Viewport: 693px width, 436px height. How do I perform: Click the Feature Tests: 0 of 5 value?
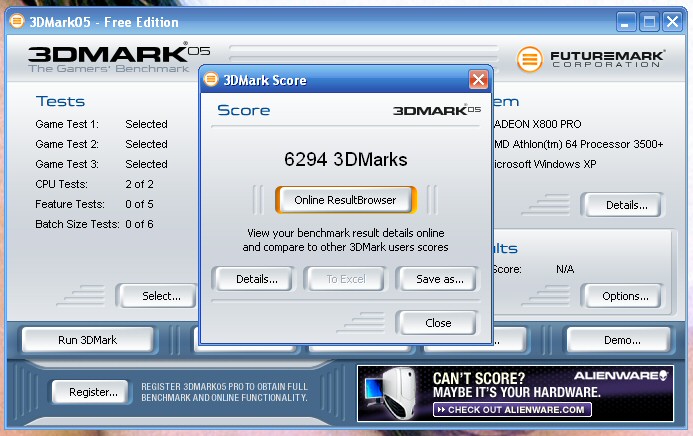point(139,204)
